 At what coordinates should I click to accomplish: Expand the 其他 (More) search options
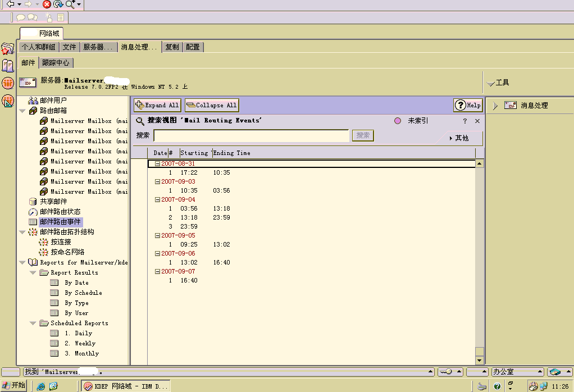[458, 138]
